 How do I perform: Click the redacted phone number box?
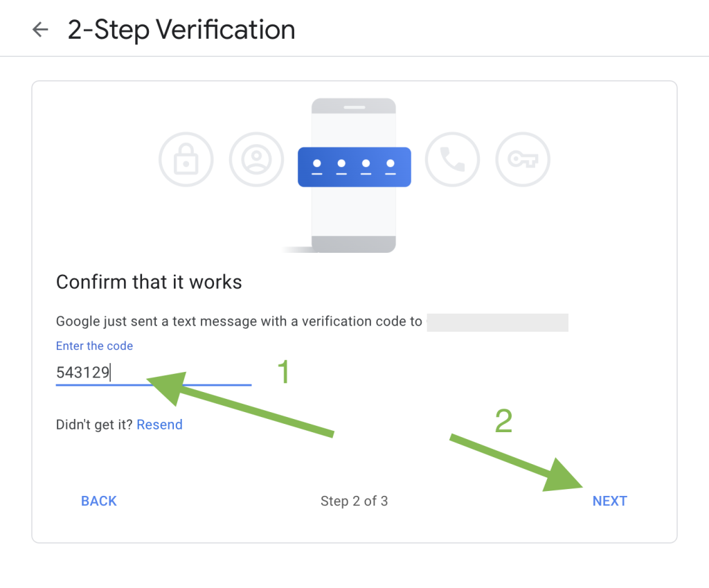click(498, 322)
